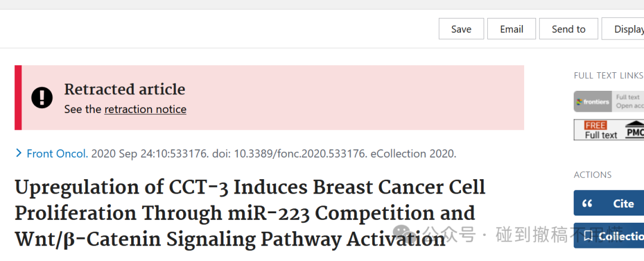
Task: Click the red stripe of retraction banner
Action: click(18, 97)
